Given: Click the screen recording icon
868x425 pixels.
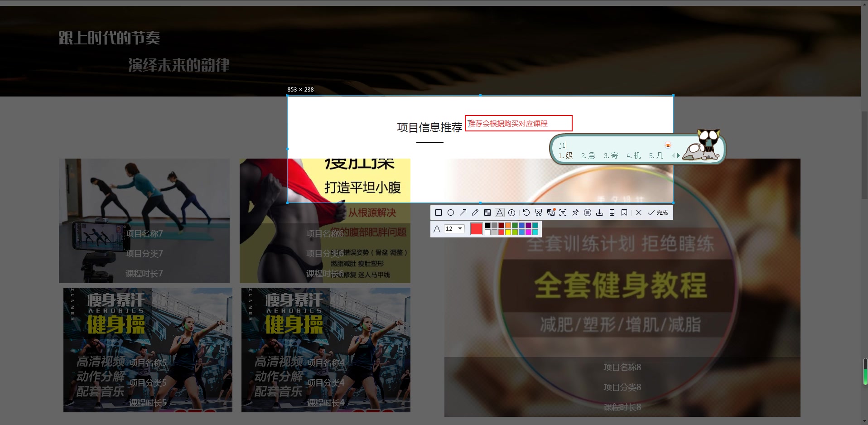Looking at the screenshot, I should pyautogui.click(x=588, y=212).
